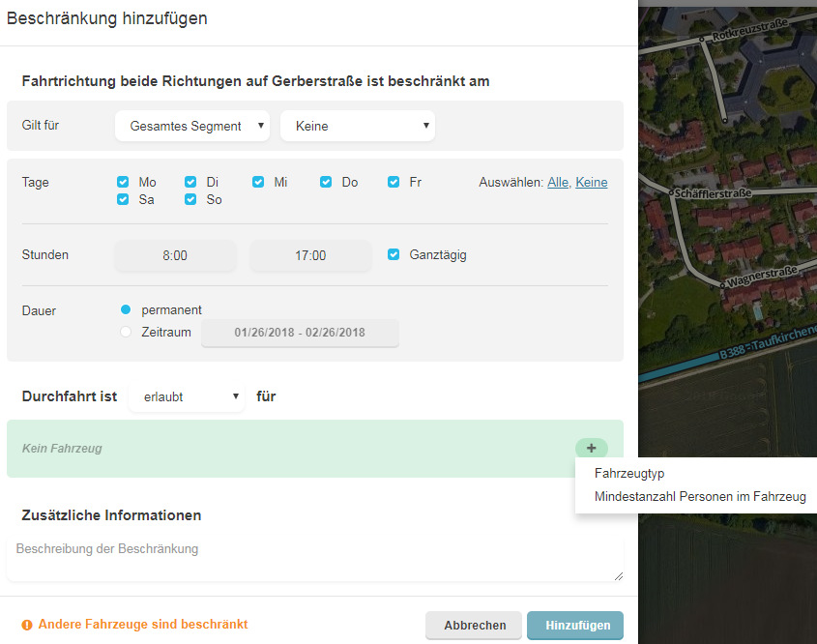Click the green plus button to add vehicle
Viewport: 817px width, 644px height.
tap(592, 448)
